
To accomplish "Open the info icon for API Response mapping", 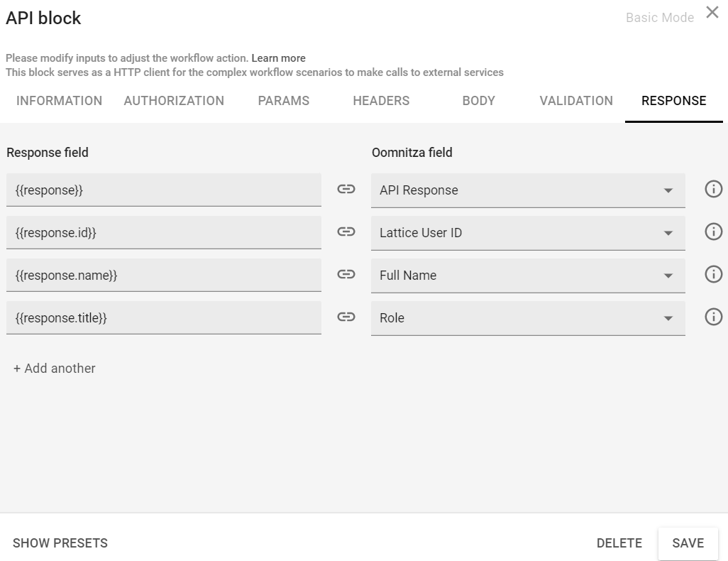I will tap(713, 189).
